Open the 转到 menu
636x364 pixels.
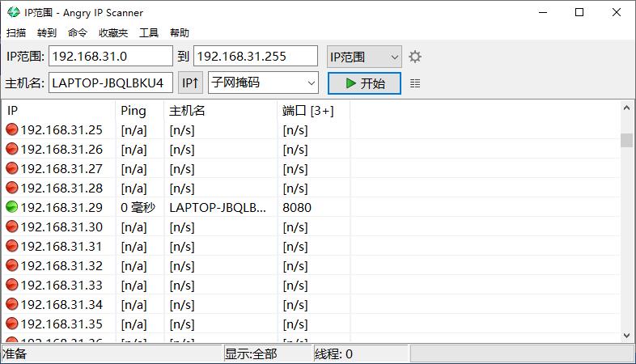47,33
